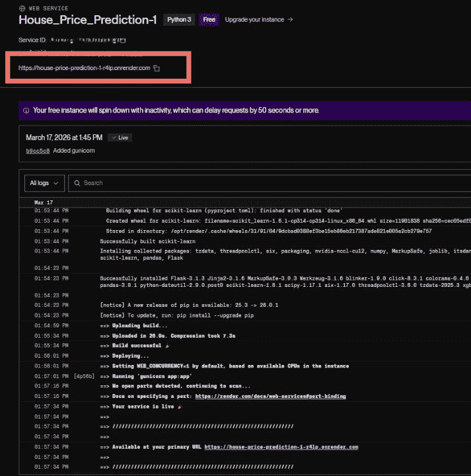Click the House_Price_Prediction-1 title
The image size is (471, 476).
(88, 20)
